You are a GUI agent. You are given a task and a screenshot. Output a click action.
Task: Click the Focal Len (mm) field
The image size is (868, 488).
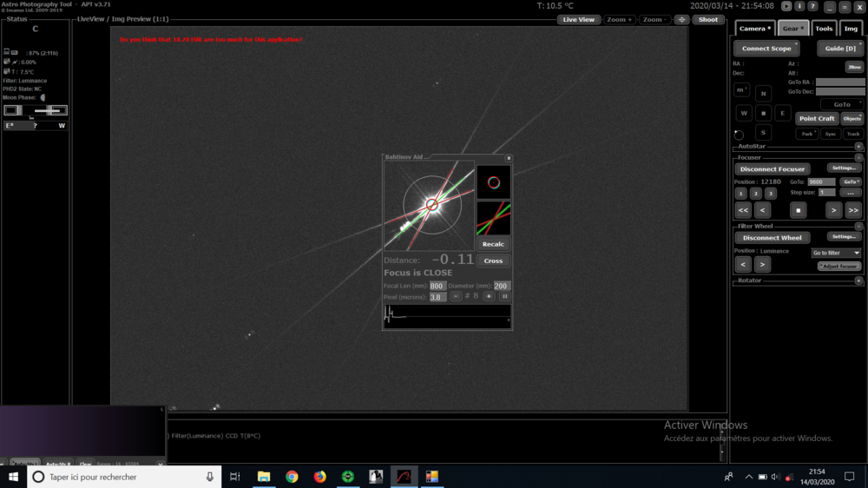pos(437,286)
